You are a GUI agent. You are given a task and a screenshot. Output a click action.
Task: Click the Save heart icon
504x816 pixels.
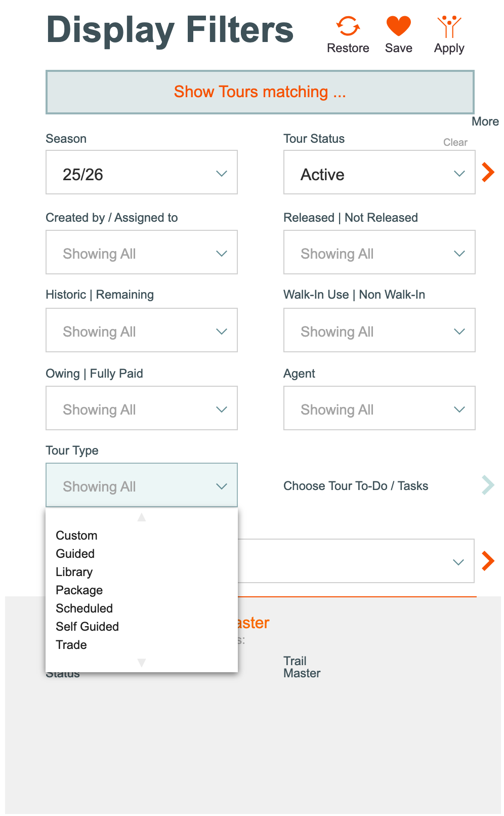399,26
